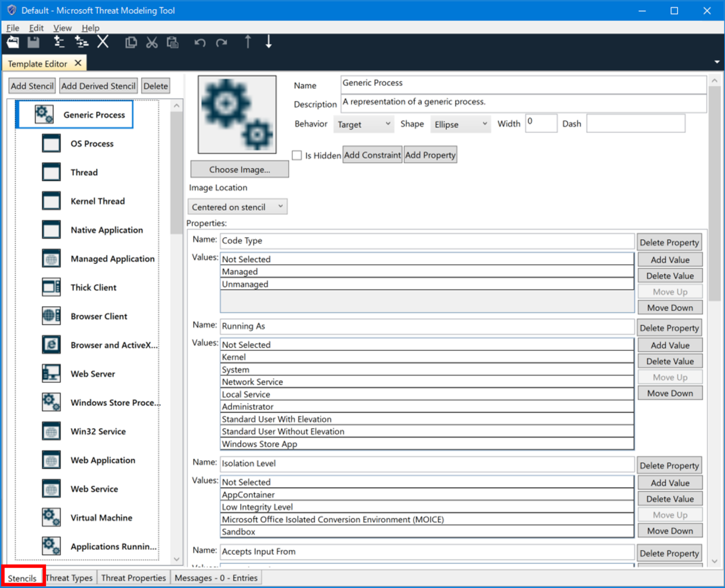Redo with the curved right arrow icon

[x=222, y=43]
